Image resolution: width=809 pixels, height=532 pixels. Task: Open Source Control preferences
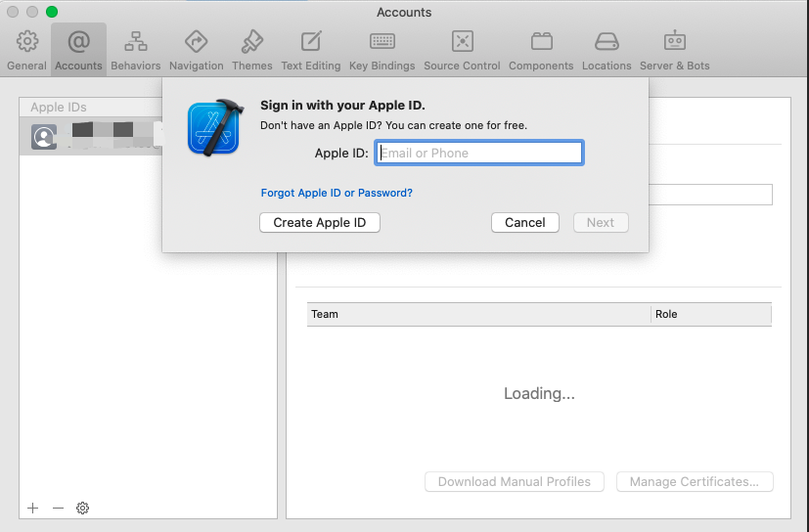tap(462, 50)
